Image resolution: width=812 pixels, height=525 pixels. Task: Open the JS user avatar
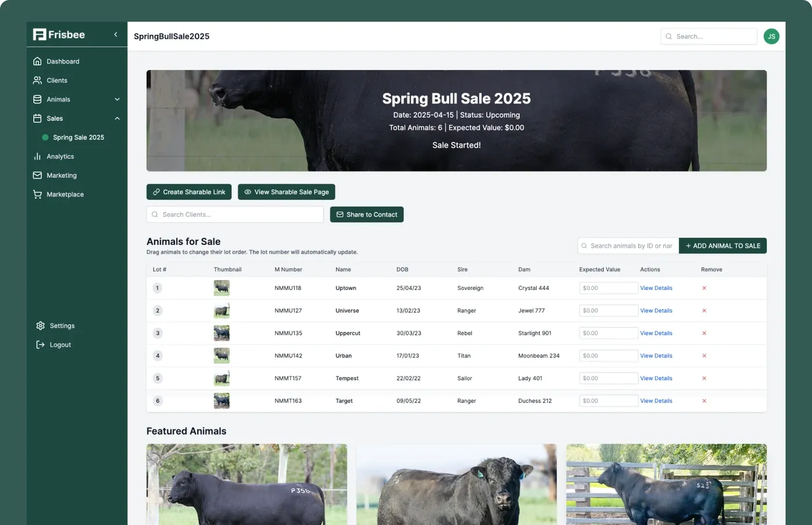tap(771, 37)
